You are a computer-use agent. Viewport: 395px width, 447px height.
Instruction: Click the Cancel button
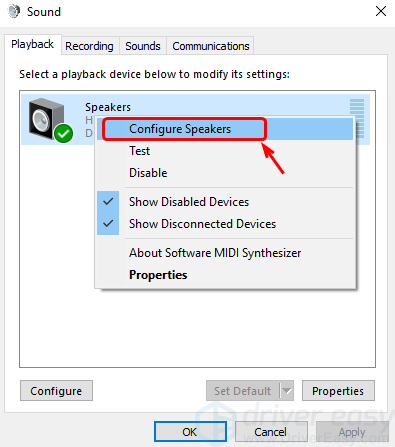(271, 432)
